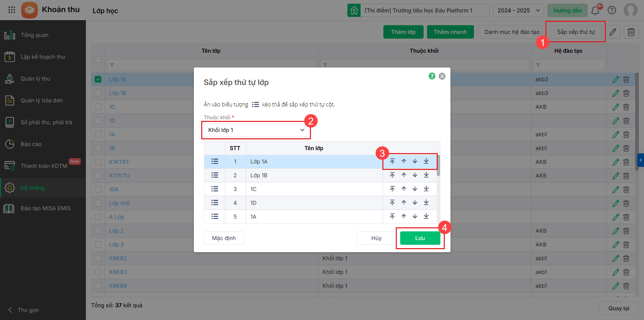Move class 1D up one position
Screen dimensions: 644x320
404,203
